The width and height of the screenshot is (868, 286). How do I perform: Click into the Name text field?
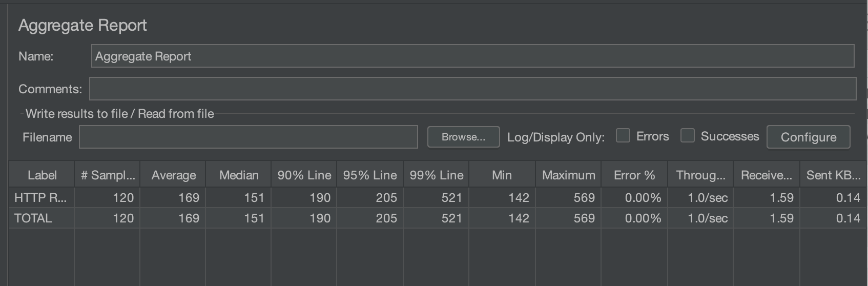[471, 56]
